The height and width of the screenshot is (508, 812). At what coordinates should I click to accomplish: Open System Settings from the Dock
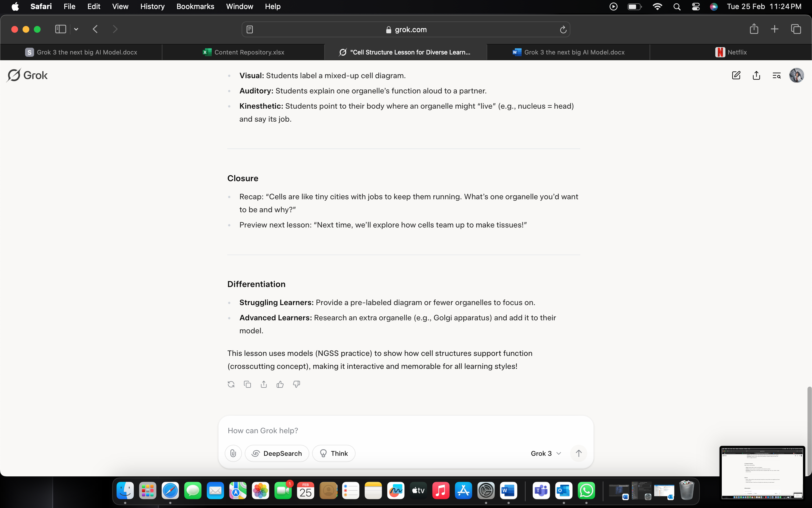coord(486,491)
